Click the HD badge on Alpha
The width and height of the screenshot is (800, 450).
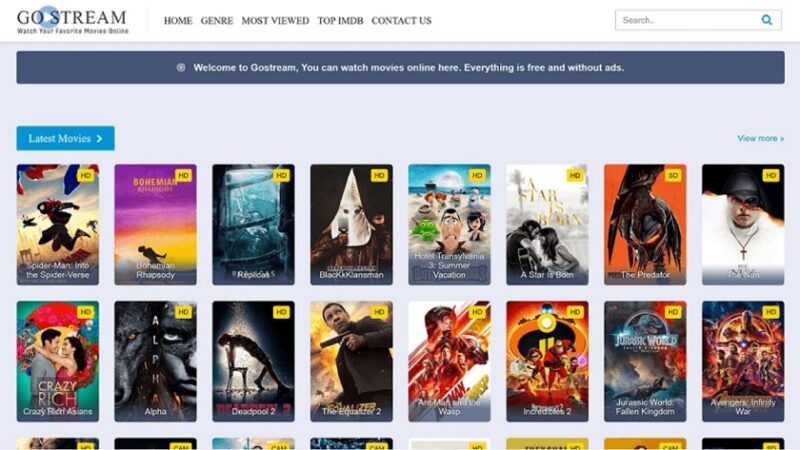pyautogui.click(x=183, y=312)
